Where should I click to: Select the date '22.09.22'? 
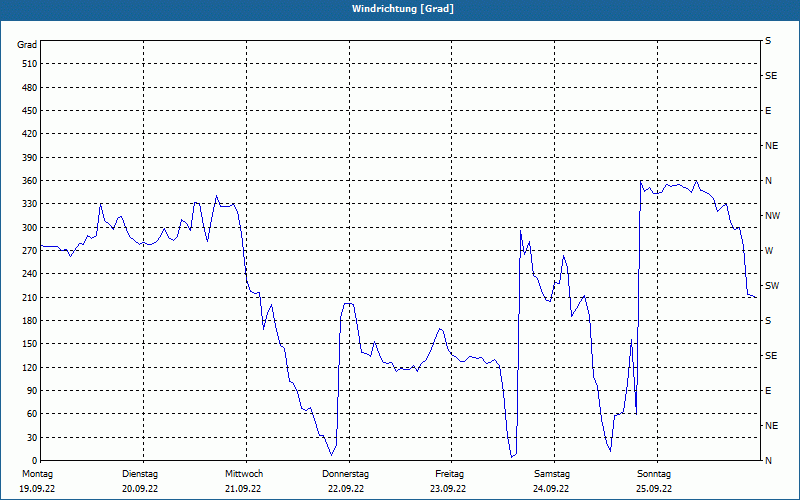(x=346, y=489)
